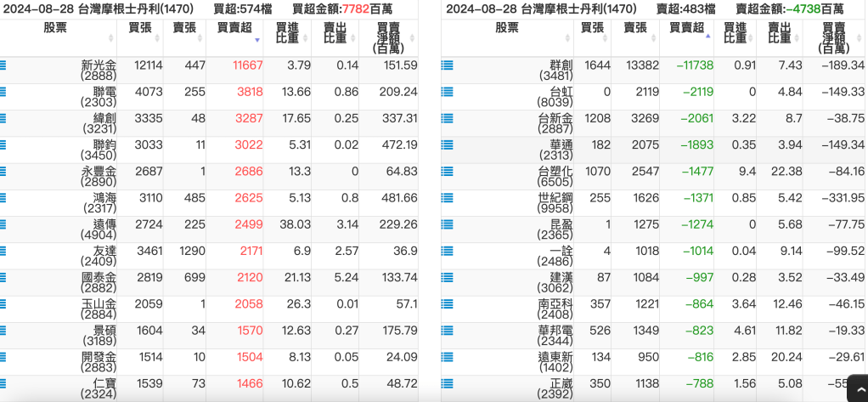
Task: Select the list icon beside 鴻海 (2317)
Action: tap(3, 198)
